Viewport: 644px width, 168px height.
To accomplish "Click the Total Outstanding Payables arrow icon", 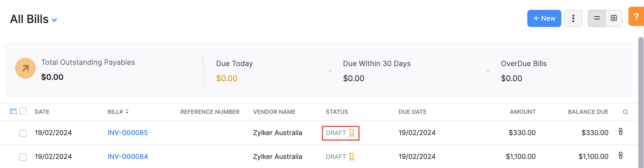I will 25,68.
